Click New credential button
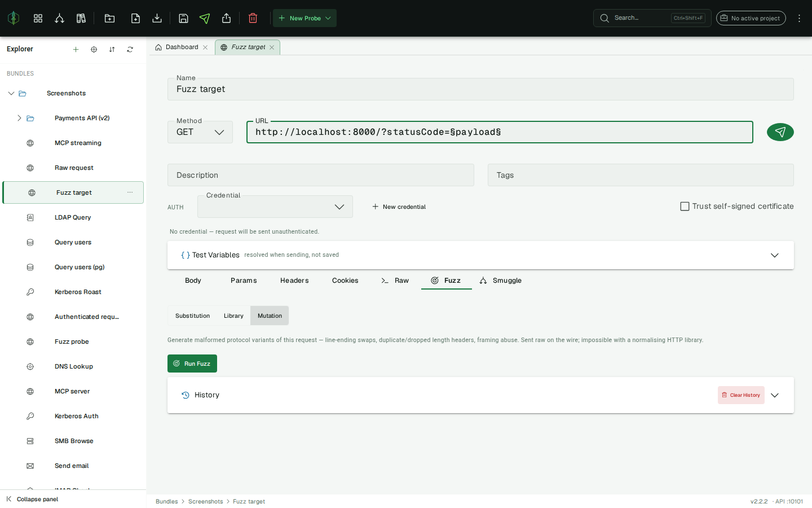Viewport: 812px width, 508px height. pyautogui.click(x=399, y=207)
